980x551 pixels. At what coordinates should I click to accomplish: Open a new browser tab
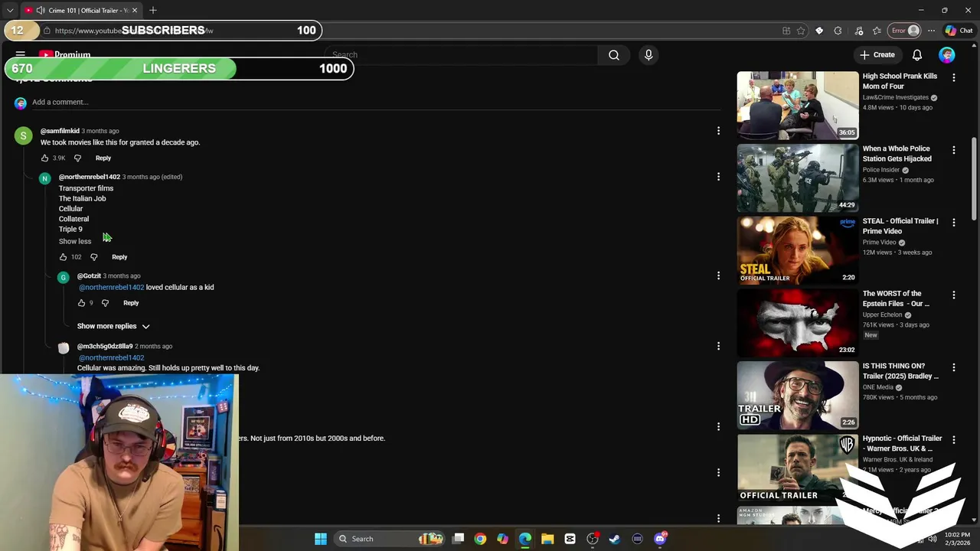[x=153, y=11]
